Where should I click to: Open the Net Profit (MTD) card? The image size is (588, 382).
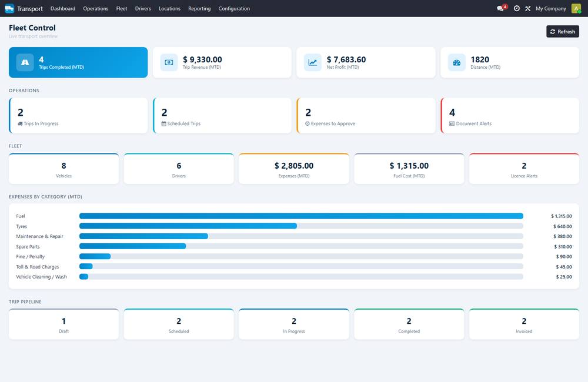pos(366,62)
